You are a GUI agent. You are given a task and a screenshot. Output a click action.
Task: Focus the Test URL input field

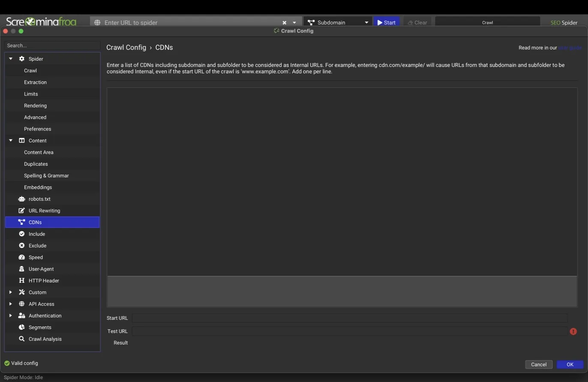pos(350,331)
